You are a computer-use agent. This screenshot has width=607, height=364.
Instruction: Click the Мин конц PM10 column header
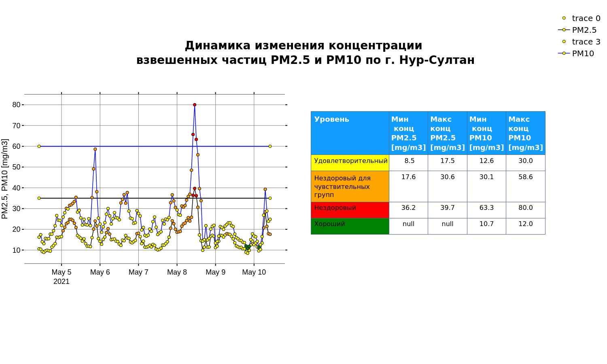pyautogui.click(x=486, y=133)
